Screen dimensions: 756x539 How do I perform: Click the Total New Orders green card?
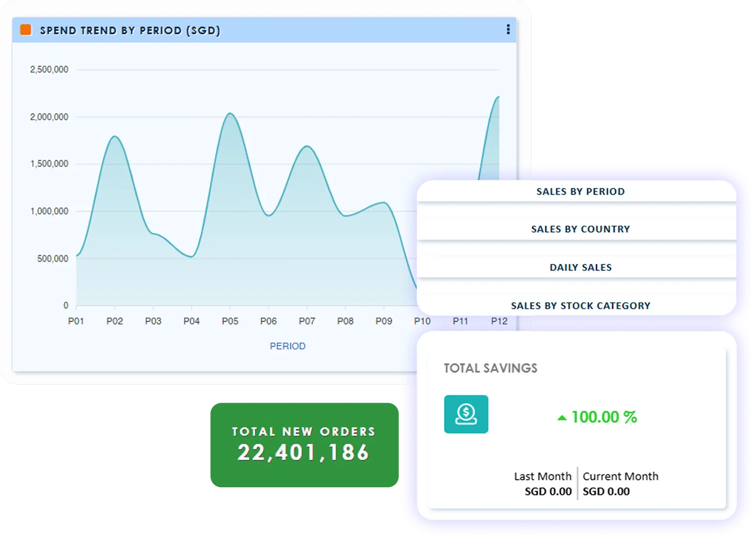(x=304, y=444)
